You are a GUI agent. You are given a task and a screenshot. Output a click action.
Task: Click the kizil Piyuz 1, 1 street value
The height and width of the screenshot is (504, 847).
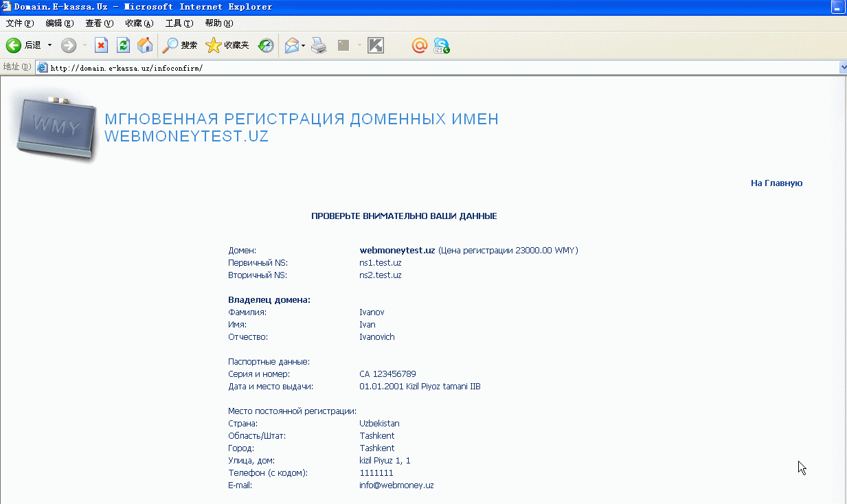click(x=385, y=461)
